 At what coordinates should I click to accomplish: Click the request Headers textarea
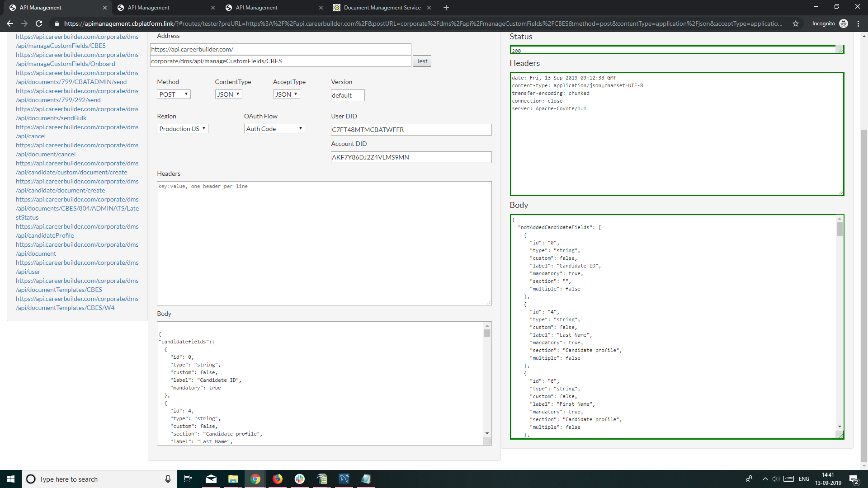(324, 243)
